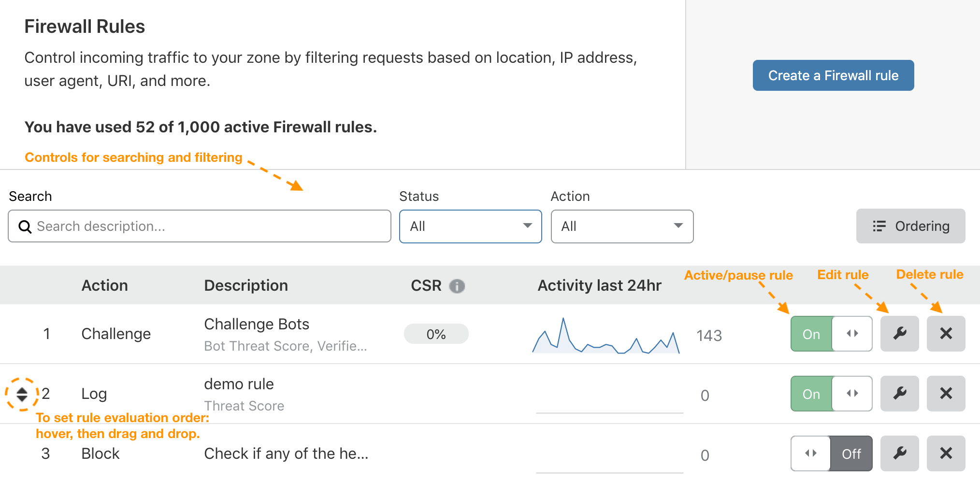Click the magnifying glass in the search bar

pyautogui.click(x=25, y=226)
